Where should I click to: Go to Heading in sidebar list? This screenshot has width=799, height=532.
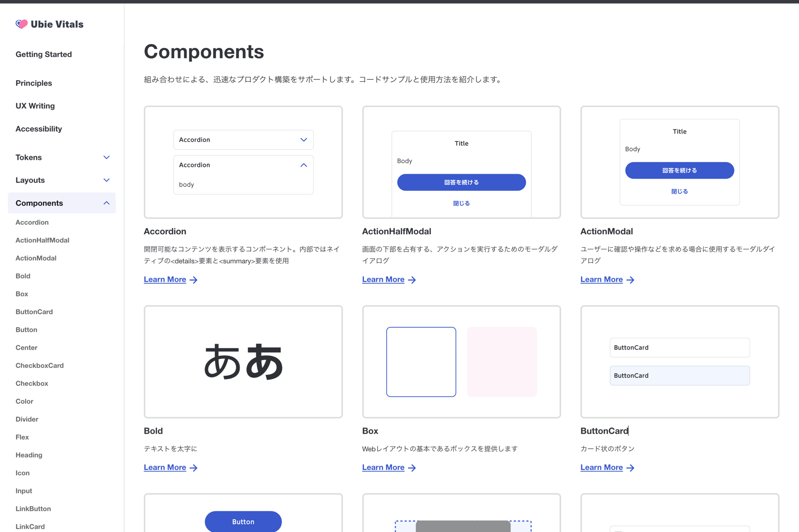(x=29, y=455)
